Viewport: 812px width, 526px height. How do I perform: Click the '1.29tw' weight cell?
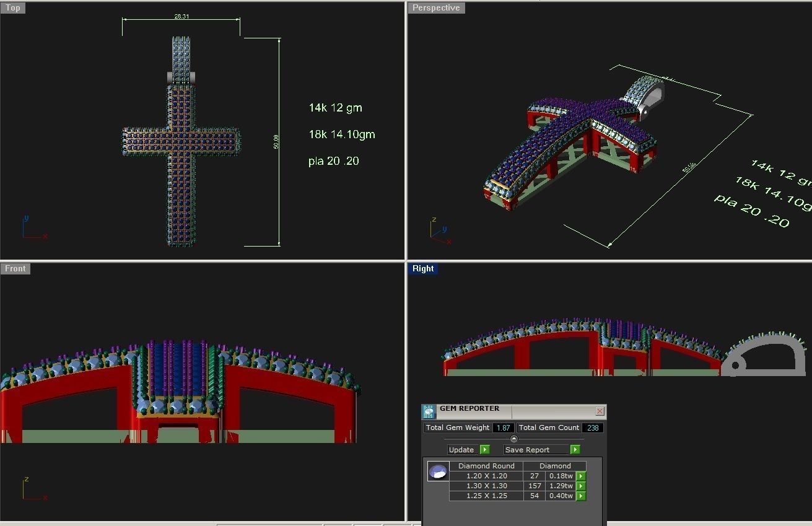click(561, 486)
